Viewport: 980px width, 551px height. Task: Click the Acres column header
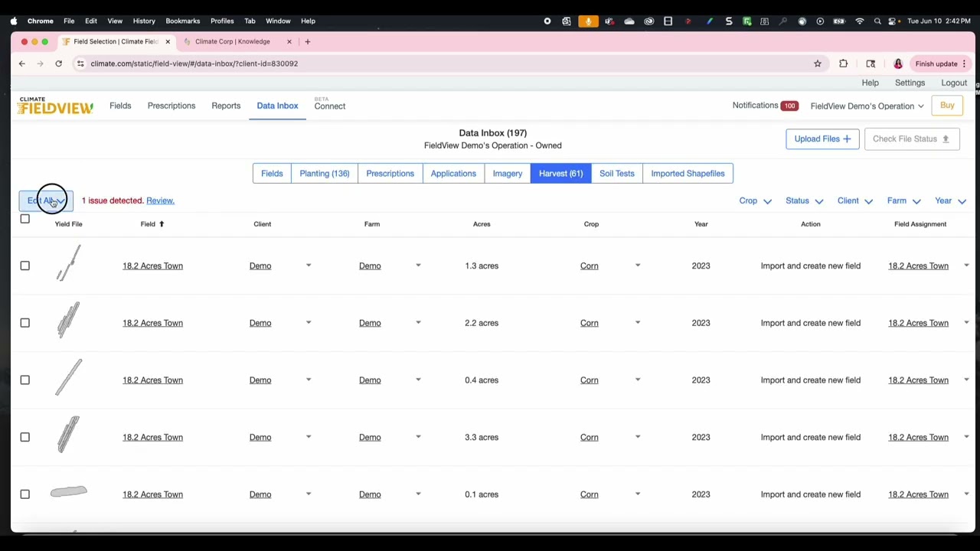point(482,224)
